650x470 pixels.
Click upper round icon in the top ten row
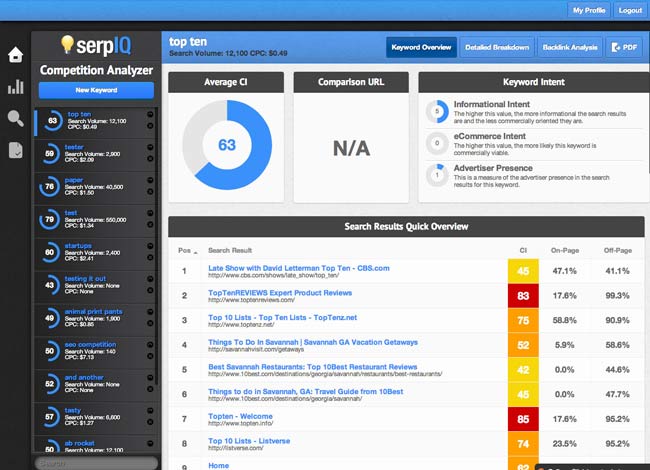click(x=150, y=114)
